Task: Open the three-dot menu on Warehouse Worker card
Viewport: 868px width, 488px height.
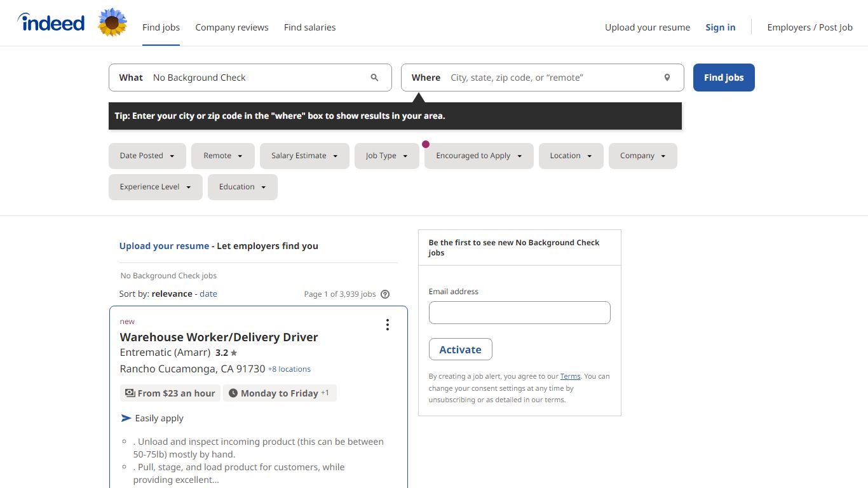Action: [387, 325]
